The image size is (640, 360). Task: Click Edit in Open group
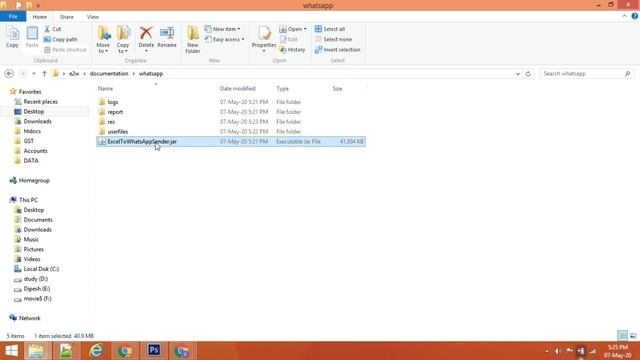coord(289,39)
